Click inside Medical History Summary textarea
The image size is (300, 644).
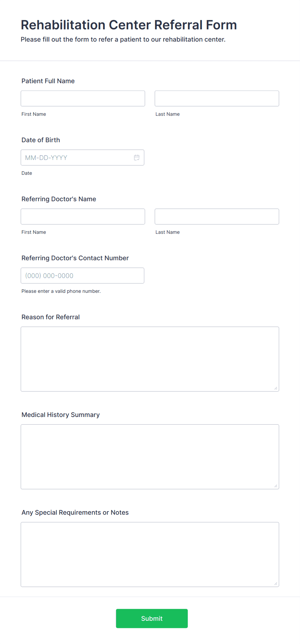[150, 457]
